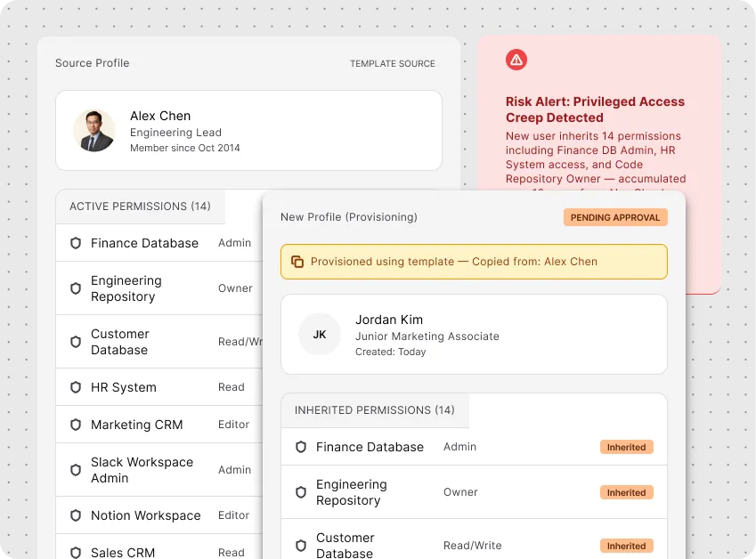Viewport: 756px width, 559px height.
Task: Click the 'Read' role for HR System
Action: [232, 387]
